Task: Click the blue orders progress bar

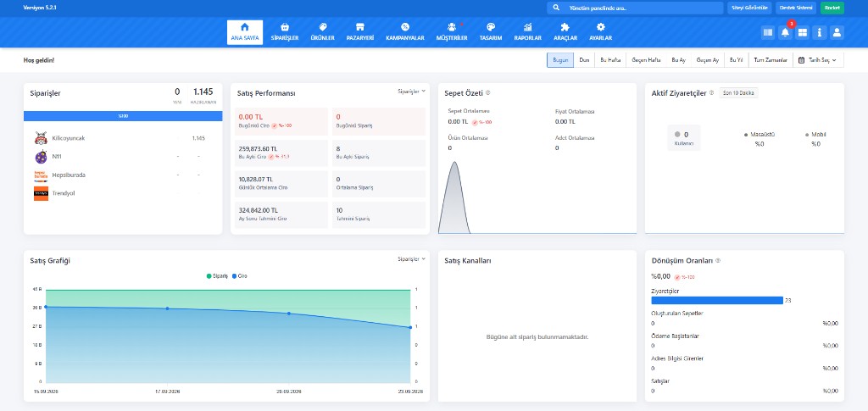Action: pos(123,116)
